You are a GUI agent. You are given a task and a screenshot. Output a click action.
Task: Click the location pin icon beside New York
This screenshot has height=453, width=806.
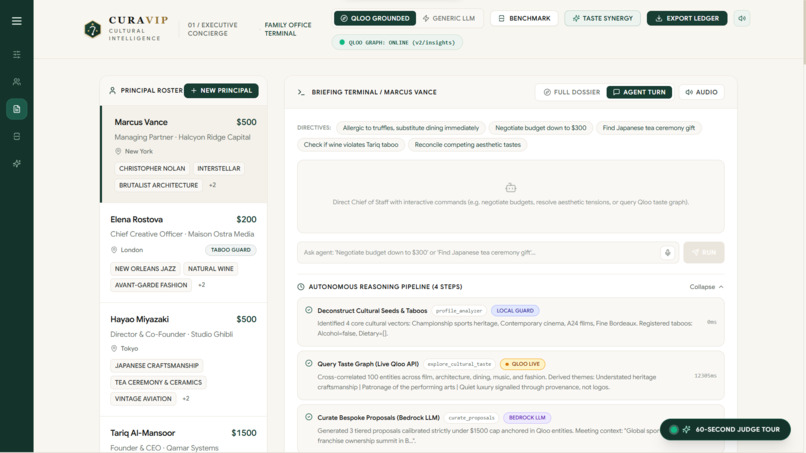[x=118, y=151]
